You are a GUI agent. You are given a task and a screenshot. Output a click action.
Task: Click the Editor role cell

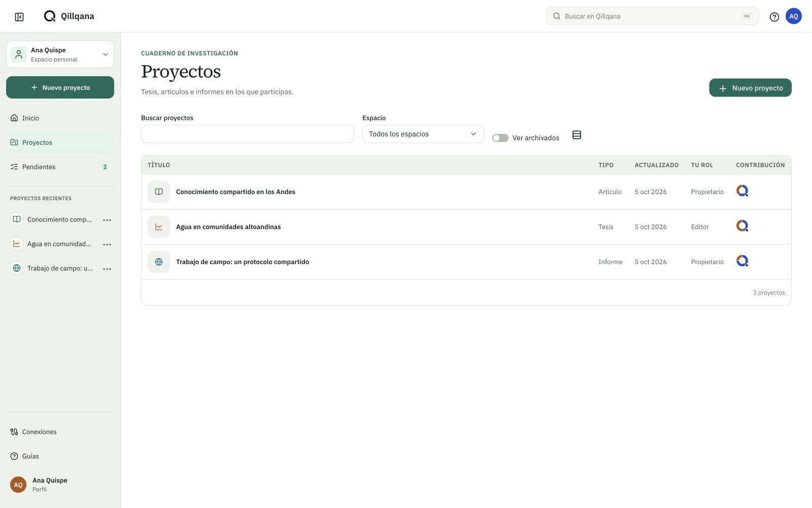700,227
